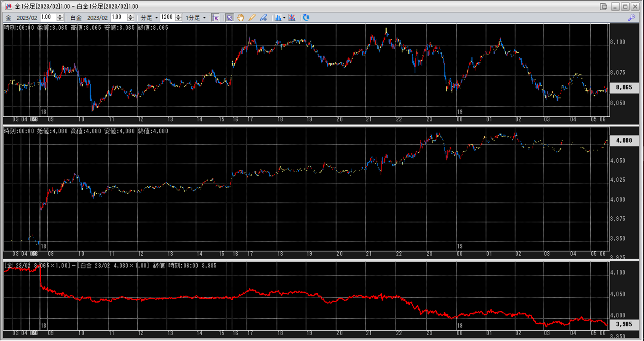Image resolution: width=644 pixels, height=341 pixels.
Task: Click the drawing edit pen tool
Action: pos(264,18)
